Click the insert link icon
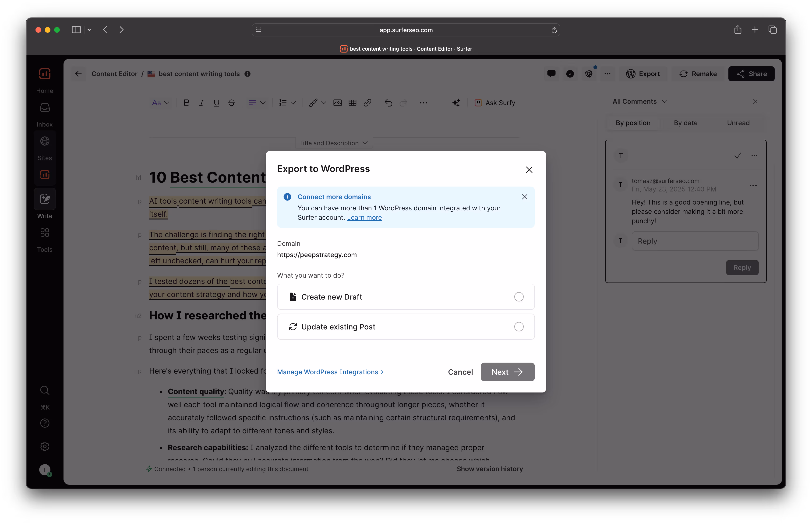Screen dimensions: 812x523 coord(367,102)
